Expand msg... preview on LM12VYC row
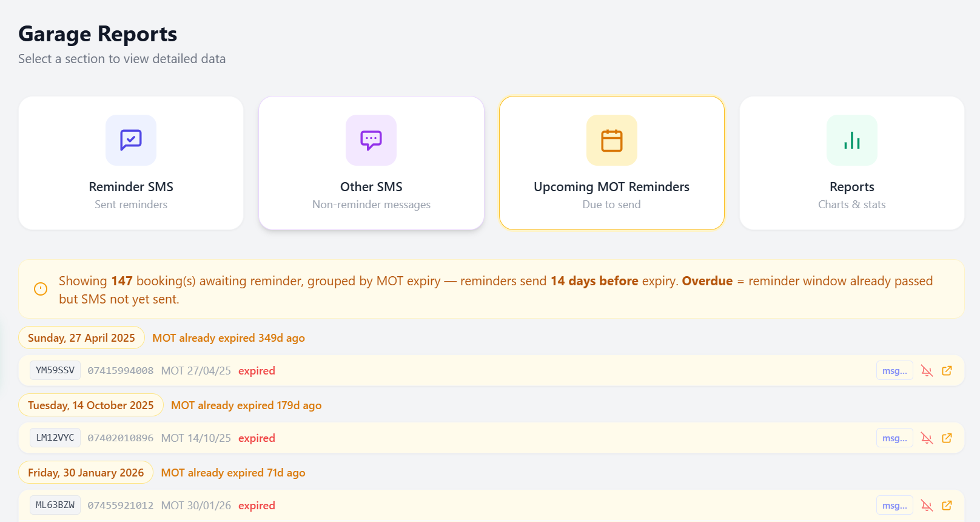This screenshot has height=522, width=980. [x=894, y=438]
